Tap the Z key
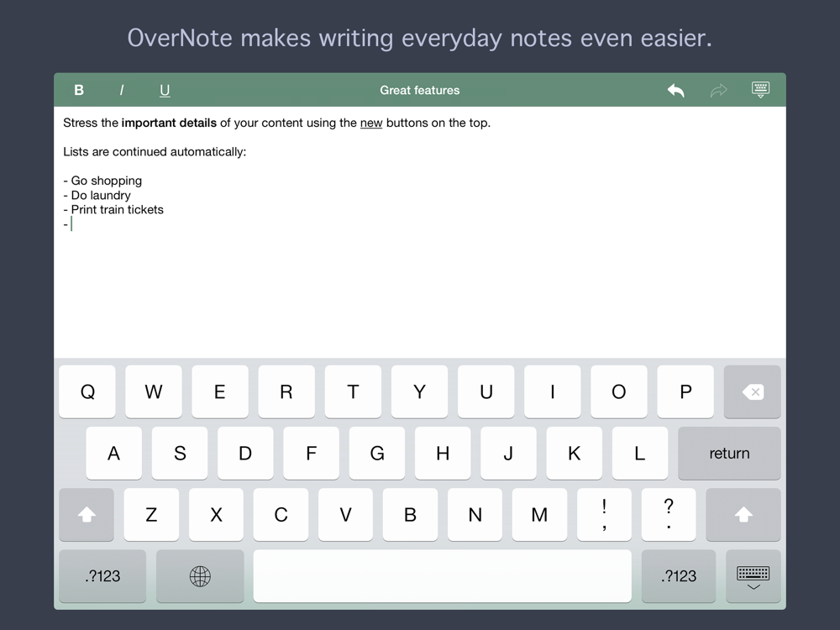The height and width of the screenshot is (630, 840). pyautogui.click(x=151, y=514)
